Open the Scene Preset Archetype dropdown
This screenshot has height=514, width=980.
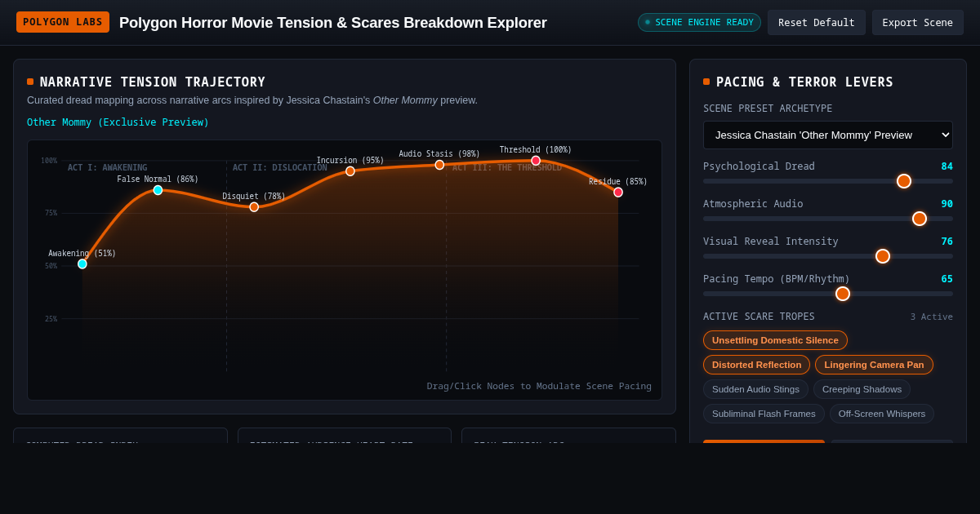click(x=828, y=135)
